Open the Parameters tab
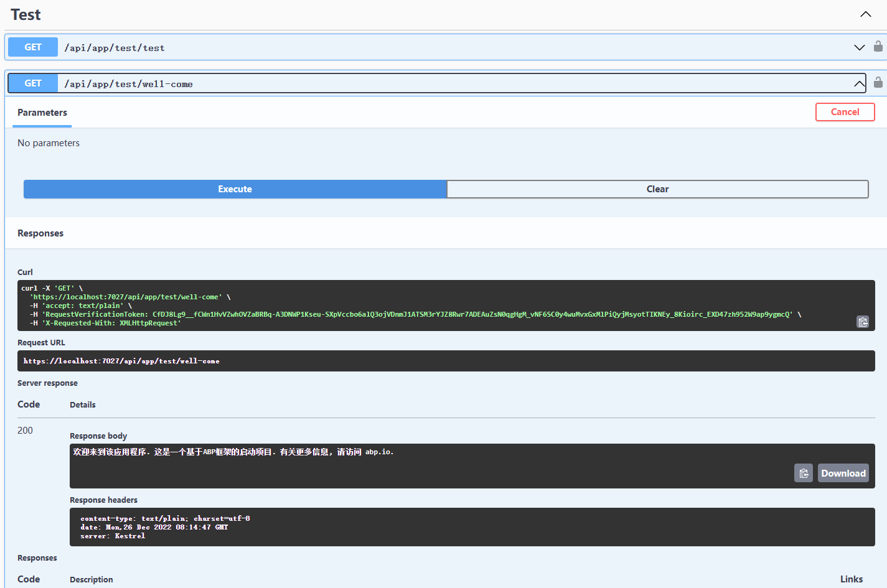This screenshot has width=887, height=588. (x=42, y=113)
